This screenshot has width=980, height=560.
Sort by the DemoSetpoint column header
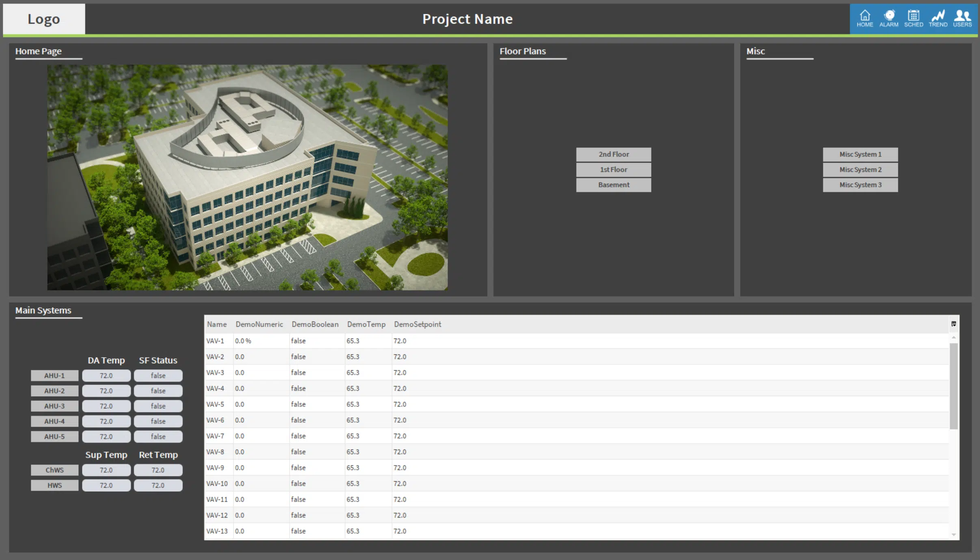pyautogui.click(x=418, y=324)
